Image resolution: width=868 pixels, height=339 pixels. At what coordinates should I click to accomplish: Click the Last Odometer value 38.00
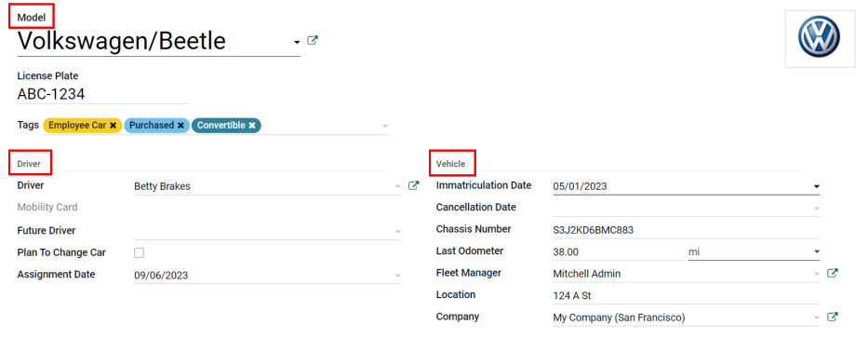point(618,252)
